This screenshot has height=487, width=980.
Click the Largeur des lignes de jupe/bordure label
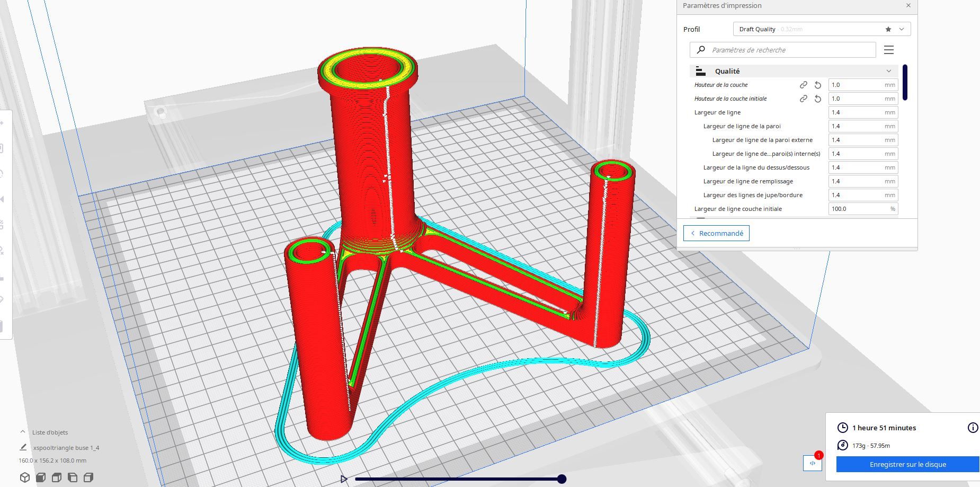pyautogui.click(x=753, y=195)
